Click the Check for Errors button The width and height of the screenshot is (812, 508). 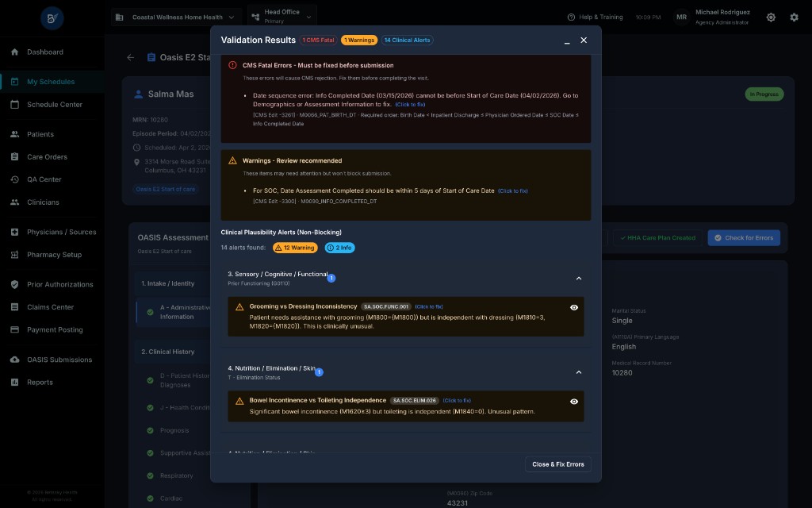[x=744, y=238]
